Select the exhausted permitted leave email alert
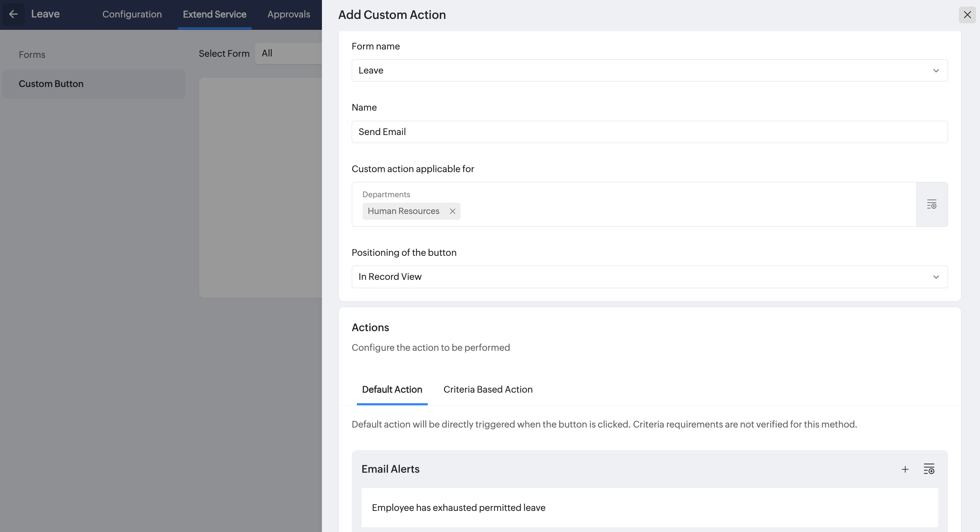The height and width of the screenshot is (532, 980). (x=458, y=508)
